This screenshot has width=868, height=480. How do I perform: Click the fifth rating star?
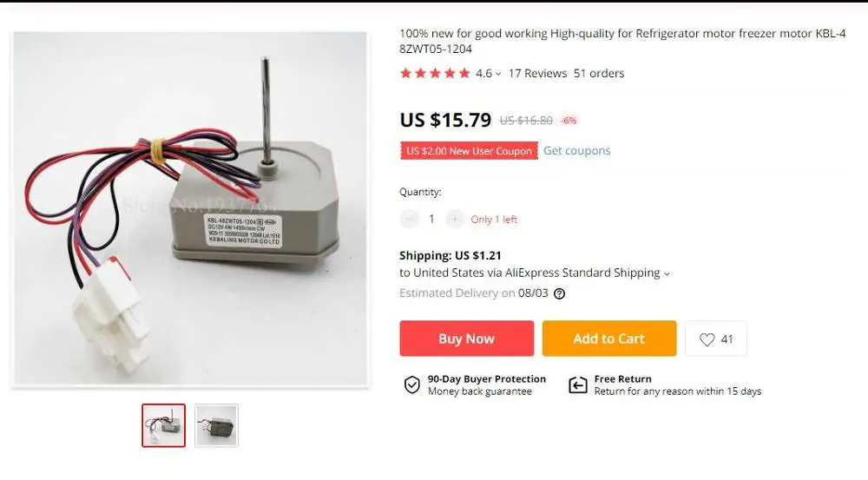tap(464, 73)
